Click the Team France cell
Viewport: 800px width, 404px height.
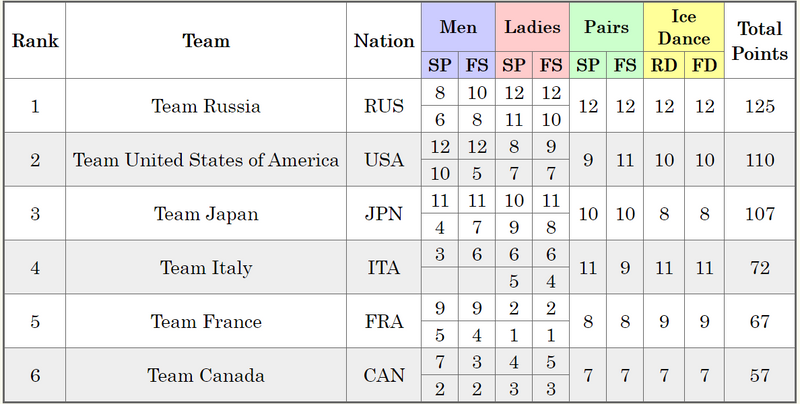click(x=206, y=321)
